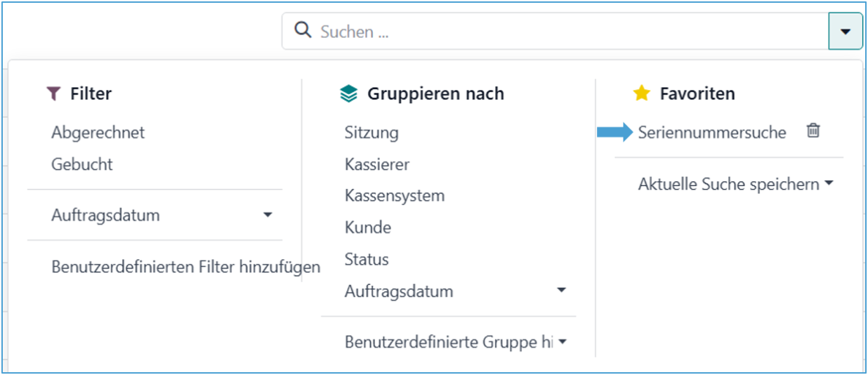The image size is (868, 375).
Task: Group by Status
Action: click(367, 259)
